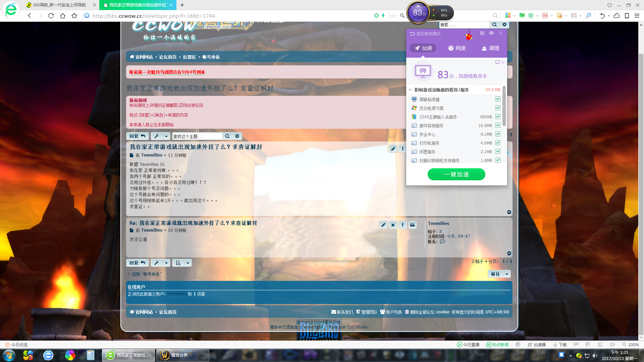Expand the bottom sort options dropdown arrow
Image resolution: width=644 pixels, height=362 pixels.
click(x=188, y=263)
